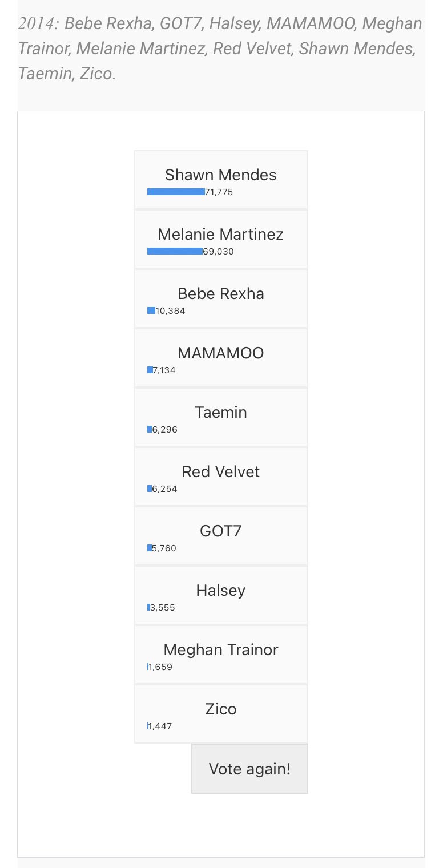Click the 3,555 Halsey vote count
435x868 pixels.
click(163, 608)
